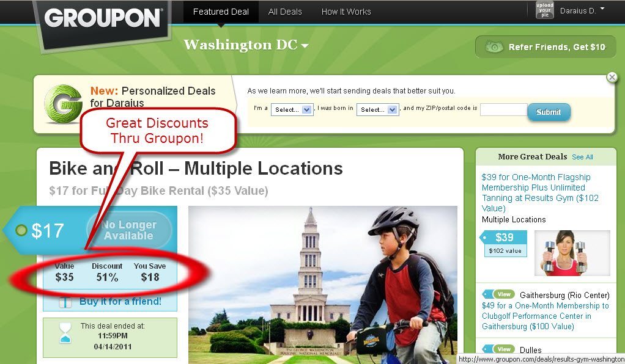The width and height of the screenshot is (625, 364).
Task: Open the I'm a gender dropdown
Action: 292,109
